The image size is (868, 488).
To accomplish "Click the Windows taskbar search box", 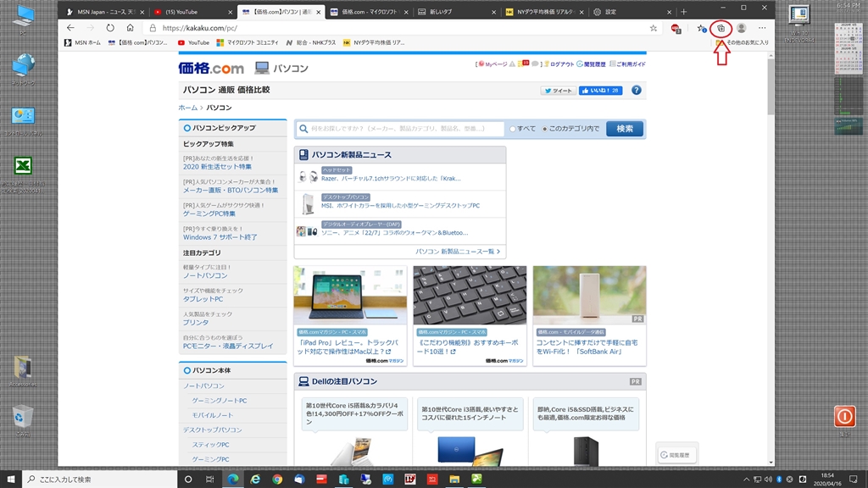I will [100, 480].
